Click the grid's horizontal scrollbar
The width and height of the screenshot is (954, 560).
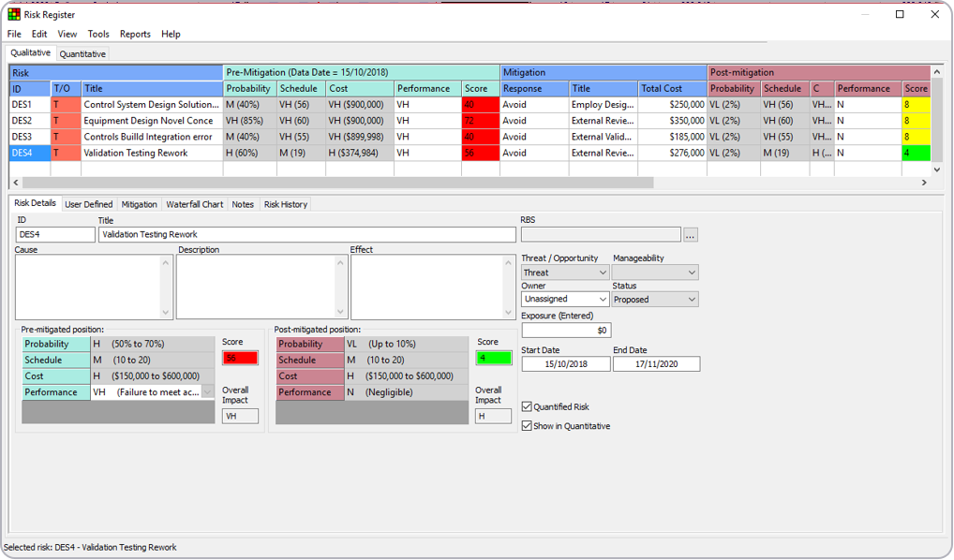point(337,183)
